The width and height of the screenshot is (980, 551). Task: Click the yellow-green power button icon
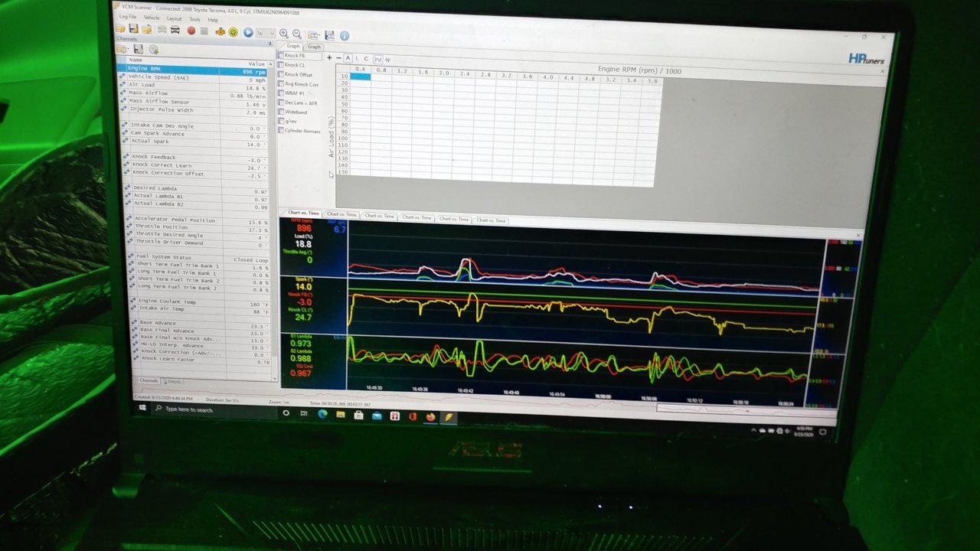[x=233, y=31]
